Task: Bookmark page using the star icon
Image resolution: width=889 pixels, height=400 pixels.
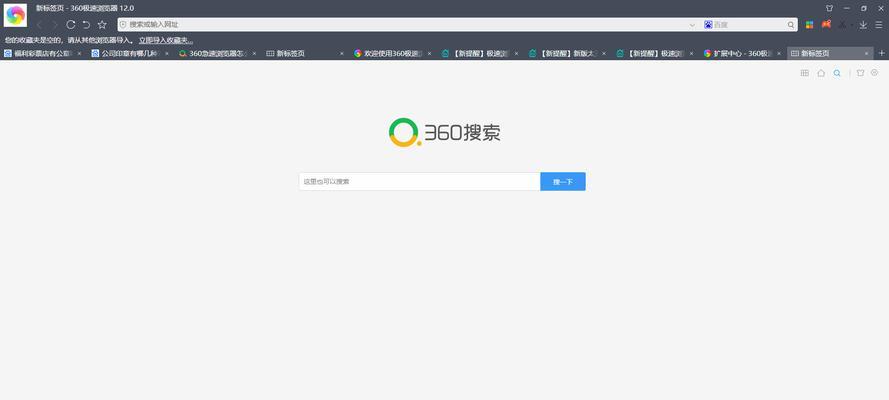Action: 102,24
